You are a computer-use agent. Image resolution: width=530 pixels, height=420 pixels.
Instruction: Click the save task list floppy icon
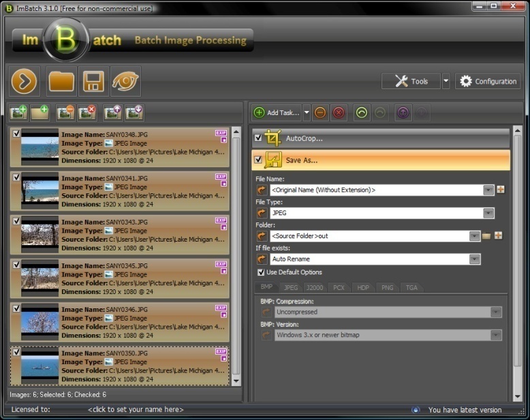(93, 82)
